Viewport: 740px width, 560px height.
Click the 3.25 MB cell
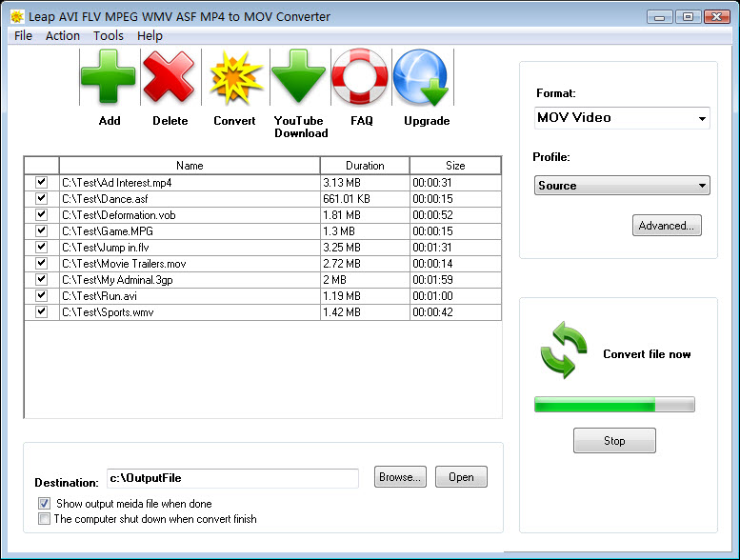point(365,248)
